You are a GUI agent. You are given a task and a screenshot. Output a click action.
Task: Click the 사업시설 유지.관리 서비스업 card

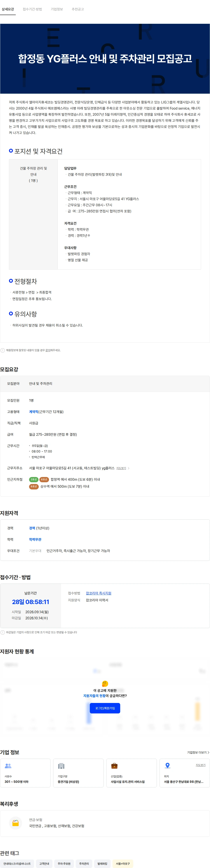coord(132,773)
